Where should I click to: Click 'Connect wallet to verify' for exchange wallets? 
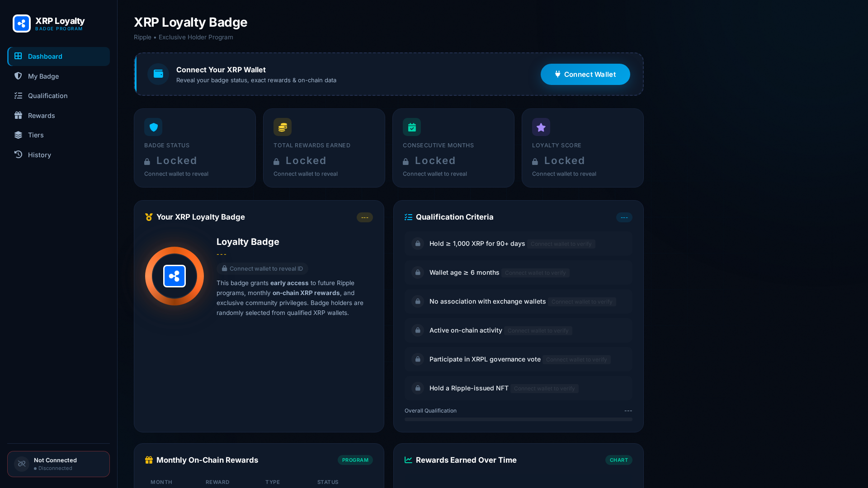point(582,302)
